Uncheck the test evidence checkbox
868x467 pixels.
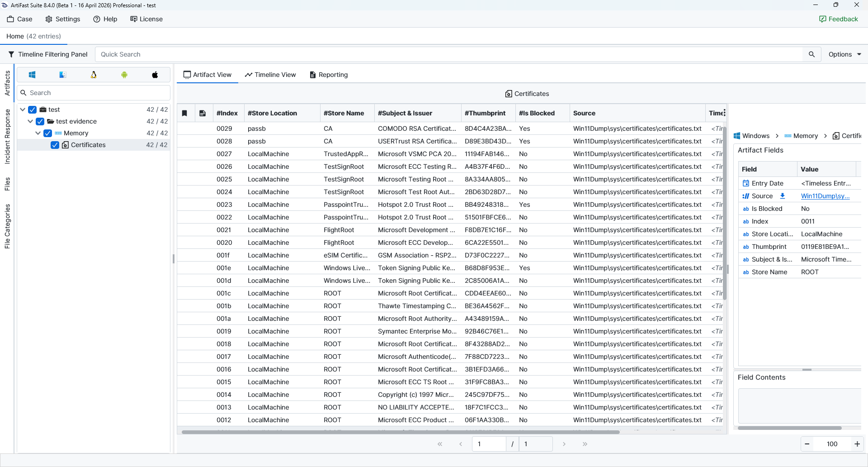40,121
